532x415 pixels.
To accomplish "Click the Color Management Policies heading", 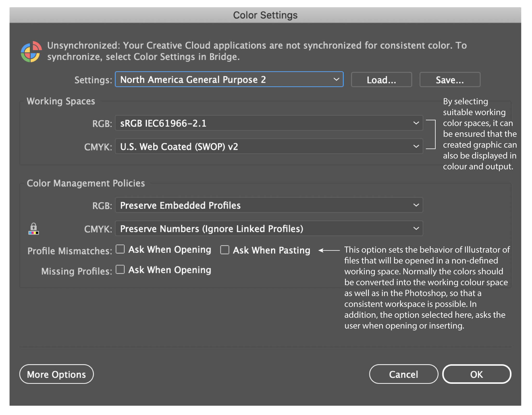I will 86,183.
